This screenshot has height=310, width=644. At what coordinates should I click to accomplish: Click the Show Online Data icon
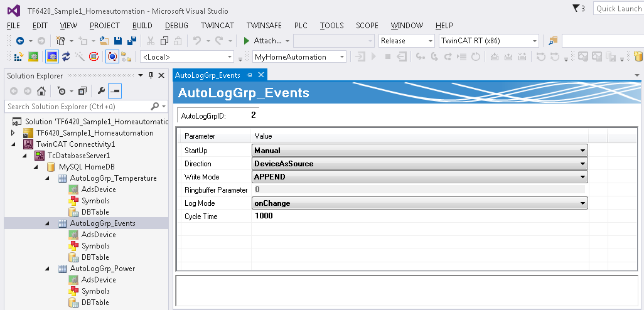(x=112, y=56)
